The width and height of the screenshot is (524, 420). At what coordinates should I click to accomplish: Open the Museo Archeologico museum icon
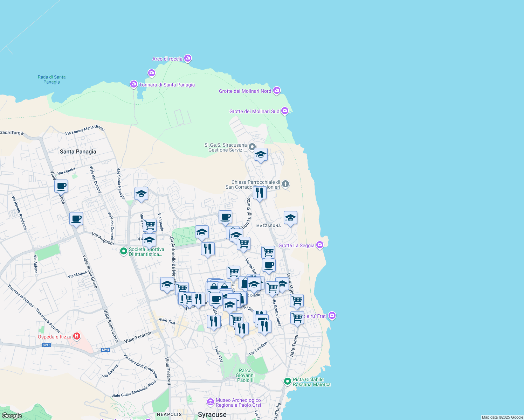coord(210,402)
